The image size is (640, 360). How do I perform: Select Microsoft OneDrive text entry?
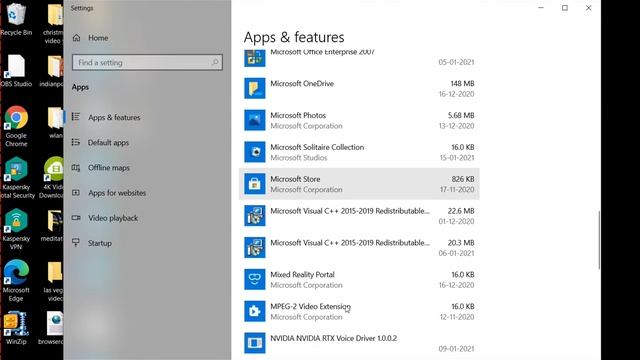pyautogui.click(x=302, y=83)
